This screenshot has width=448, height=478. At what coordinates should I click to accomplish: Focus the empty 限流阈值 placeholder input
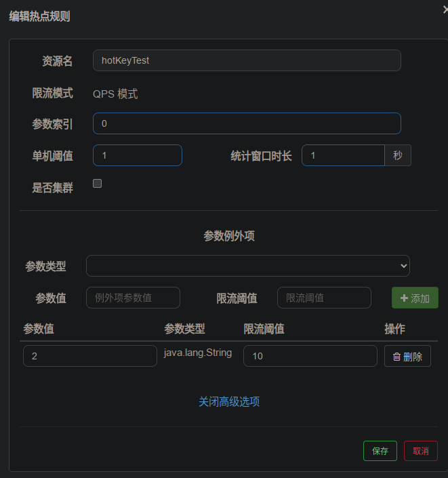324,298
